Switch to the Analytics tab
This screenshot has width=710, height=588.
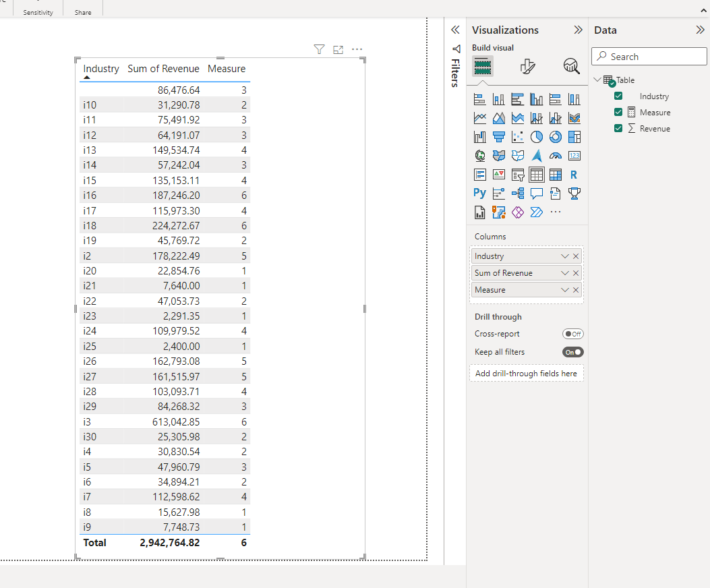(x=572, y=67)
